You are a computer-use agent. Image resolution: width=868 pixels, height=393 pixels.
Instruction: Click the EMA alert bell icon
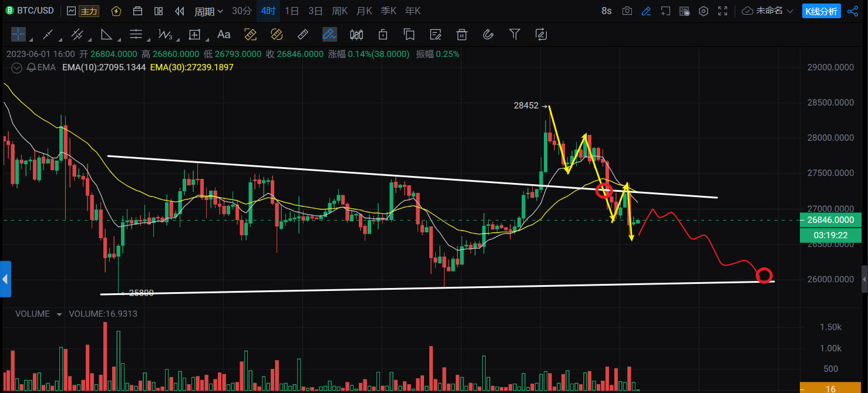(30, 67)
